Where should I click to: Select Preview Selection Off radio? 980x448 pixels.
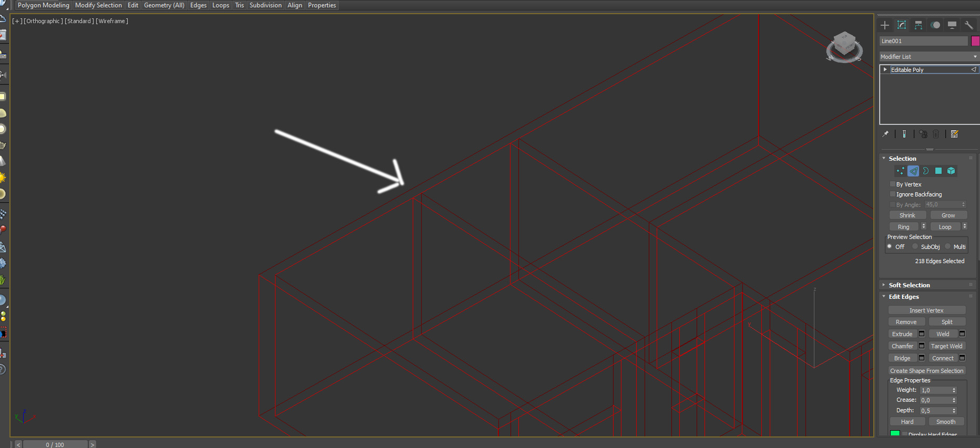[x=890, y=246]
